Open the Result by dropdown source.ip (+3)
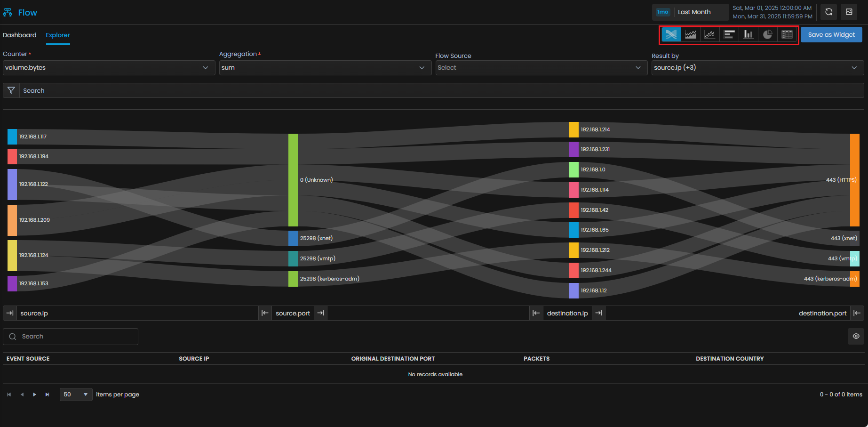 pyautogui.click(x=757, y=67)
